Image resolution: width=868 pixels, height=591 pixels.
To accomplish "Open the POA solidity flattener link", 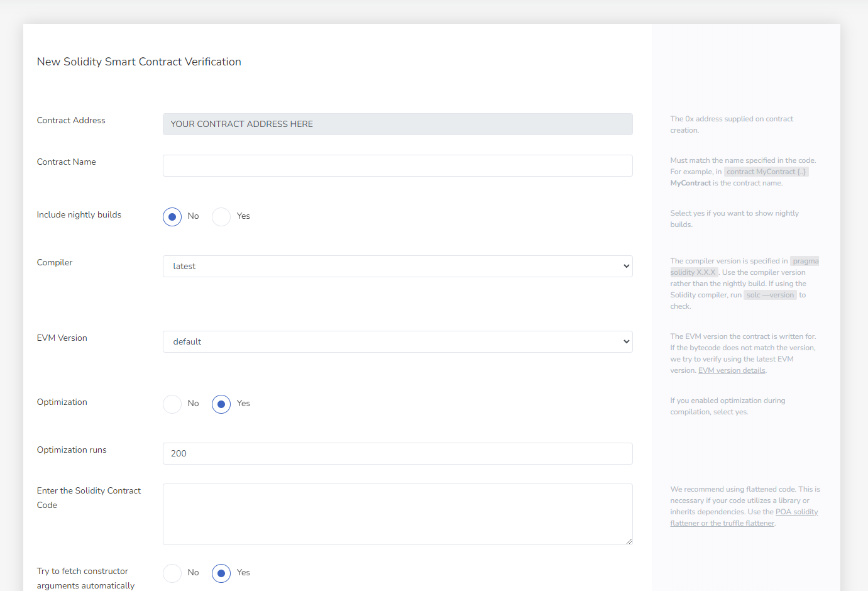I will [796, 511].
